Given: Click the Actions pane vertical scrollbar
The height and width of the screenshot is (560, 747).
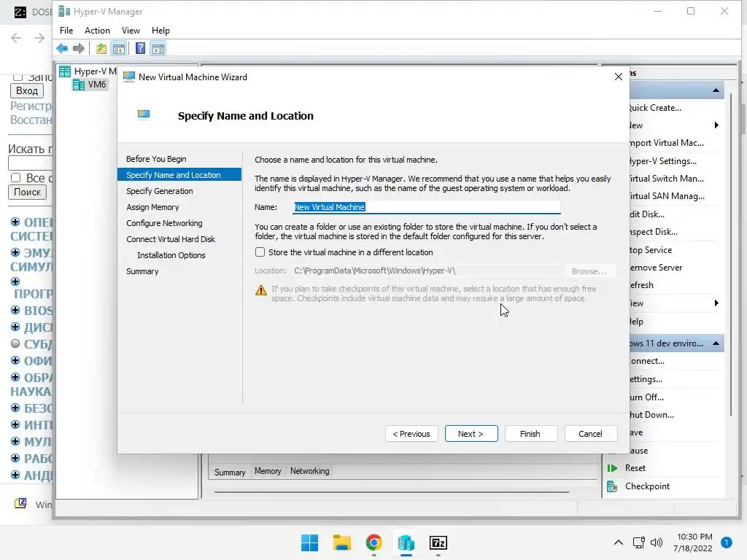Looking at the screenshot, I should click(x=731, y=254).
